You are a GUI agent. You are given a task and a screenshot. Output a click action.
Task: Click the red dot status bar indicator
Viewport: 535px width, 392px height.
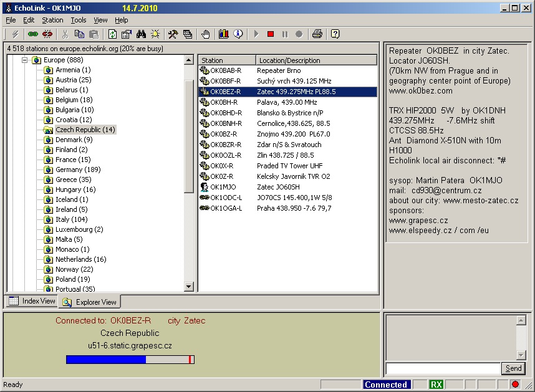[515, 385]
